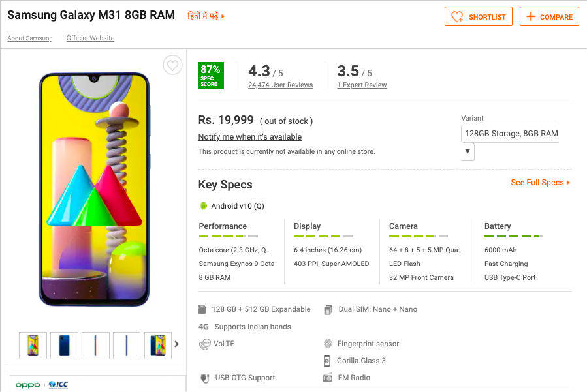This screenshot has width=587, height=392.
Task: Click the Dual SIM card icon
Action: 328,309
